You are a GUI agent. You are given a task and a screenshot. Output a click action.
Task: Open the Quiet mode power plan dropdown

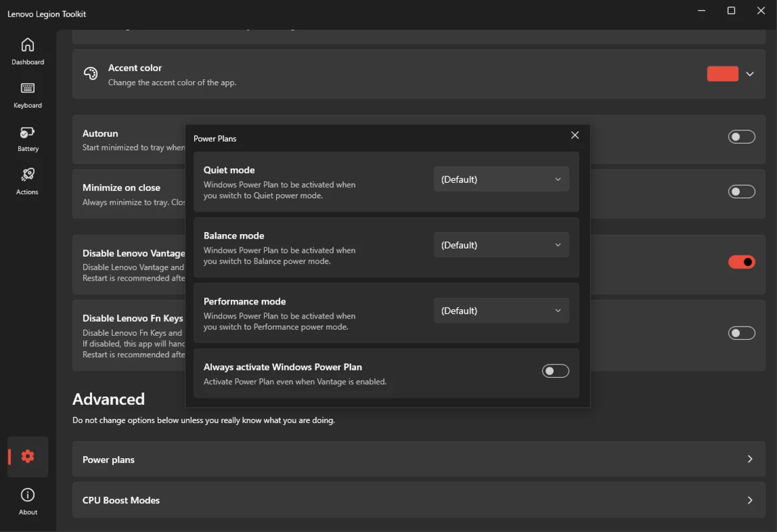[x=502, y=180]
